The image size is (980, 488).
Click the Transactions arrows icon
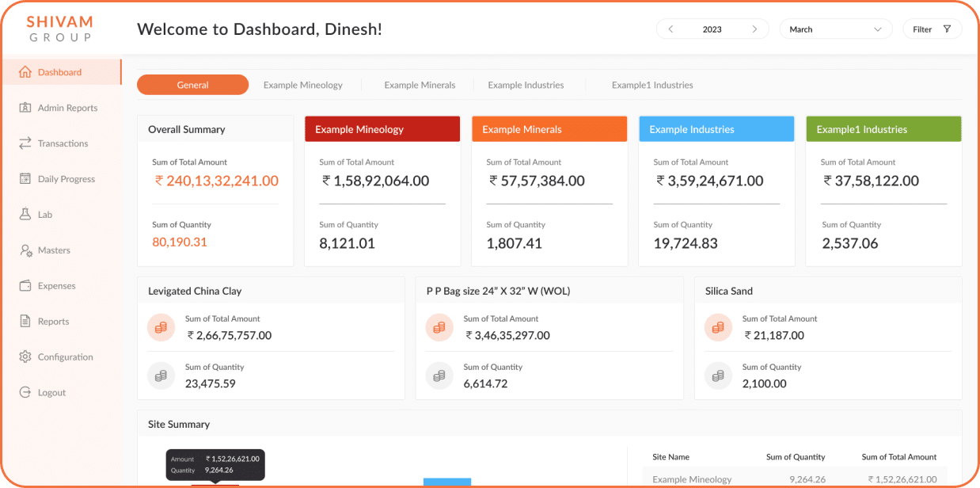tap(25, 143)
